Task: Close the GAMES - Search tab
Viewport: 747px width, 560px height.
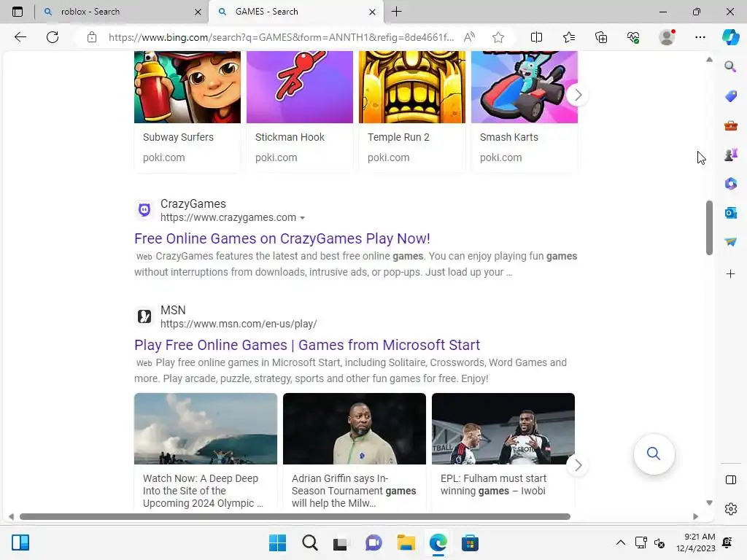Action: pos(373,12)
